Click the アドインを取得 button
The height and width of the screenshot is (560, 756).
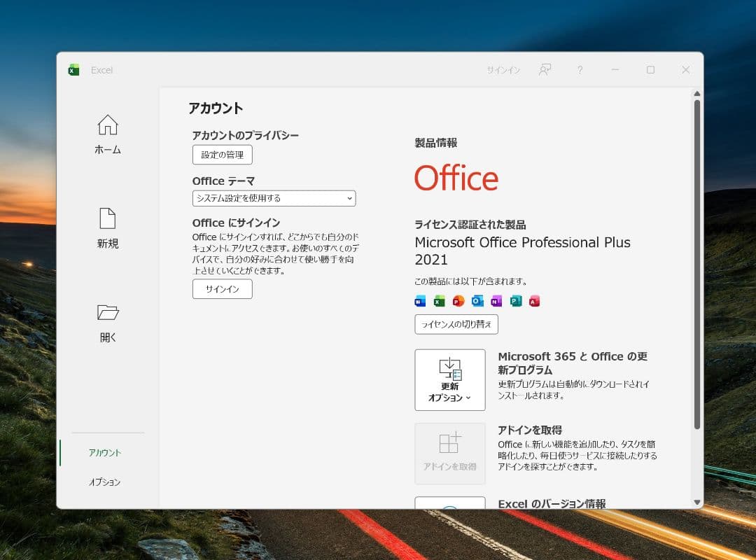point(450,454)
